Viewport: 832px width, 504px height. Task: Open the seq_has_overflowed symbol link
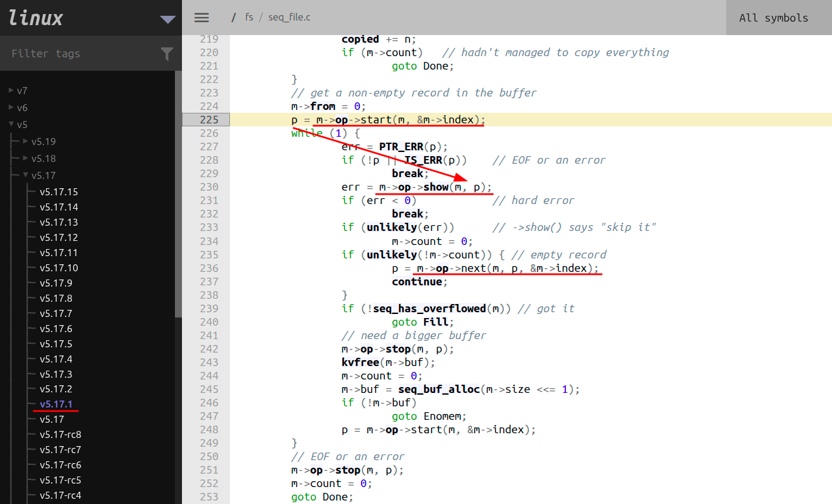(429, 309)
